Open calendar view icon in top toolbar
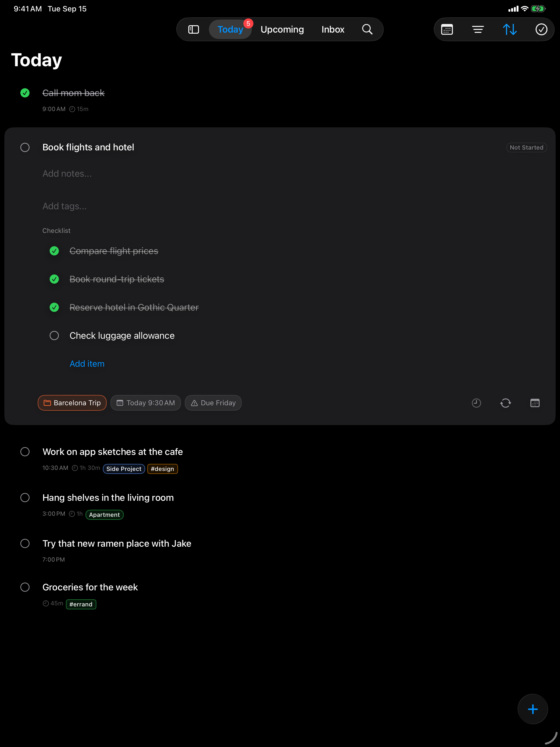Image resolution: width=560 pixels, height=747 pixels. tap(447, 29)
